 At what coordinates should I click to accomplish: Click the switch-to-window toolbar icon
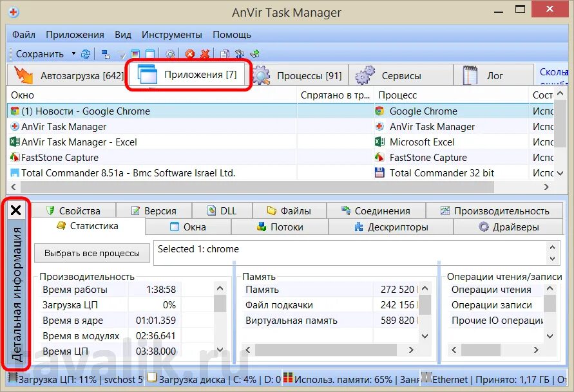point(106,55)
